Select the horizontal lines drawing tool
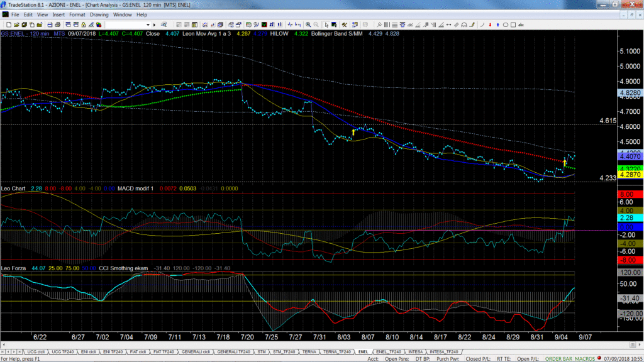This screenshot has width=644, height=362. 395,25
